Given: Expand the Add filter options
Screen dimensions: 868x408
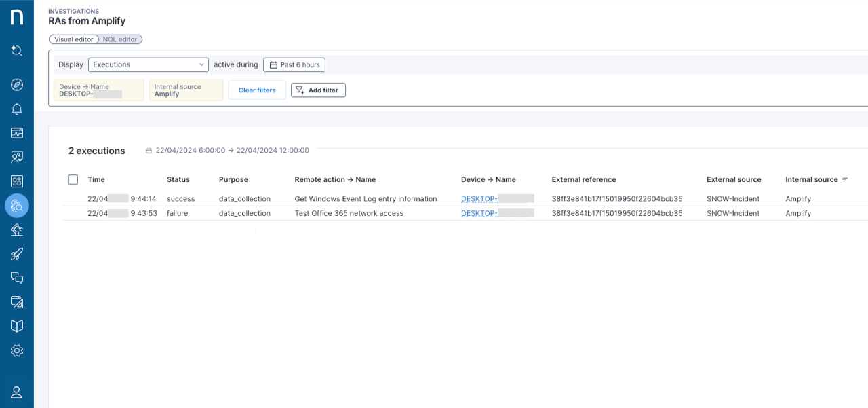Looking at the screenshot, I should point(317,90).
